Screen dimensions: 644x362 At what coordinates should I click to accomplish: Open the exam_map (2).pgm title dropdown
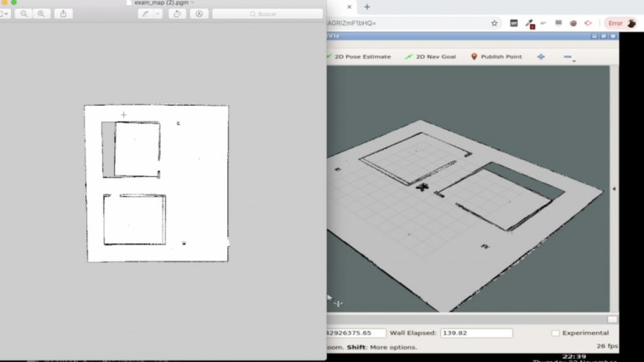coord(192,3)
